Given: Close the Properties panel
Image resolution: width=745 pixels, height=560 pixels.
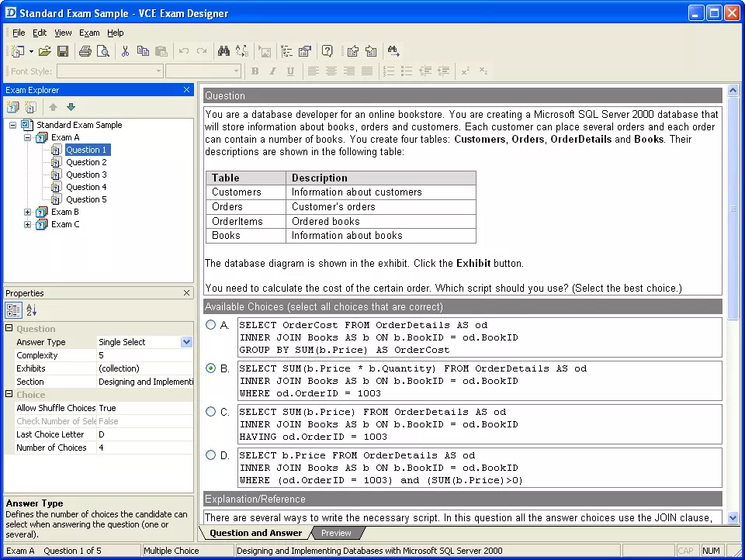Looking at the screenshot, I should [x=185, y=292].
